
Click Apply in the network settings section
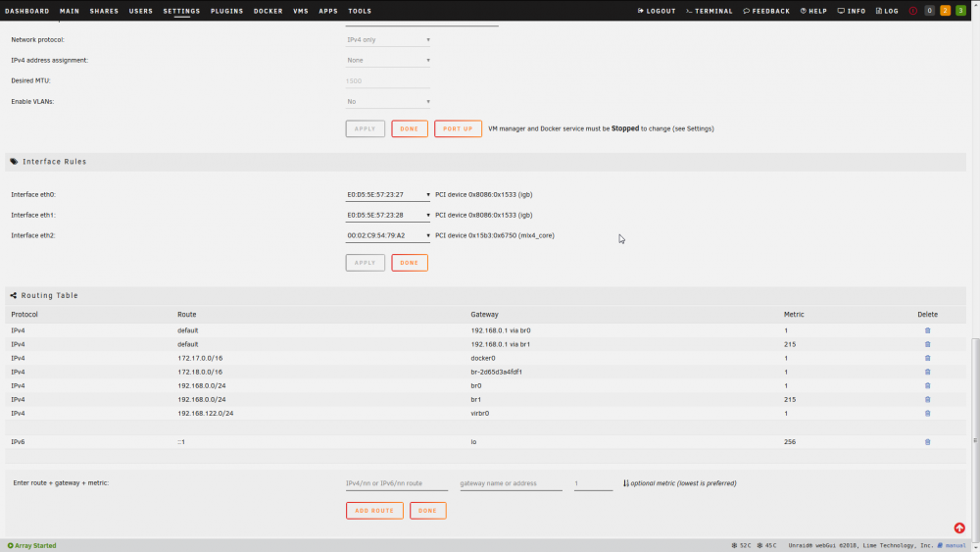365,128
